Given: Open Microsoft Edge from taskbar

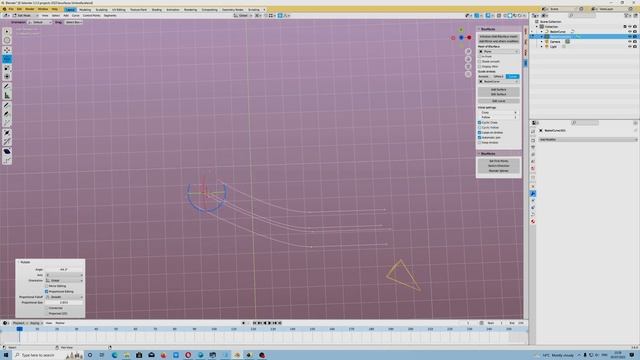Looking at the screenshot, I should coord(115,355).
